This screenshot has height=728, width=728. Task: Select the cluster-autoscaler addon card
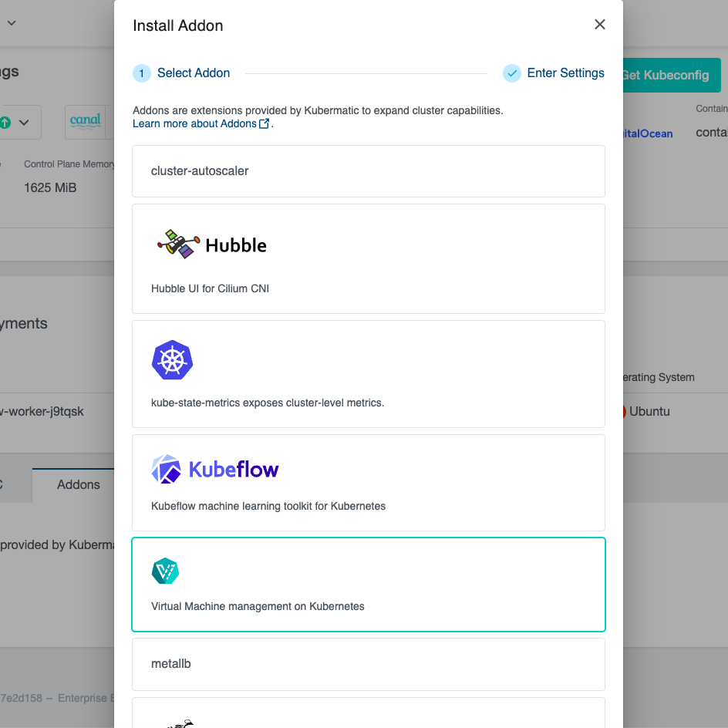(368, 171)
